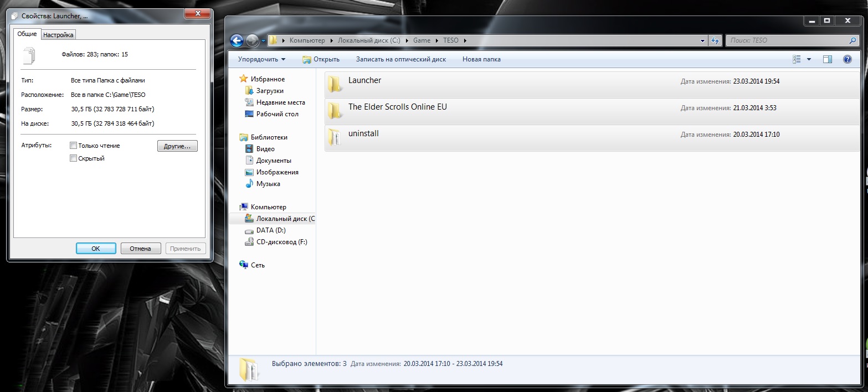Click OK in the Properties dialog
Screen dimensions: 868x392
96,249
